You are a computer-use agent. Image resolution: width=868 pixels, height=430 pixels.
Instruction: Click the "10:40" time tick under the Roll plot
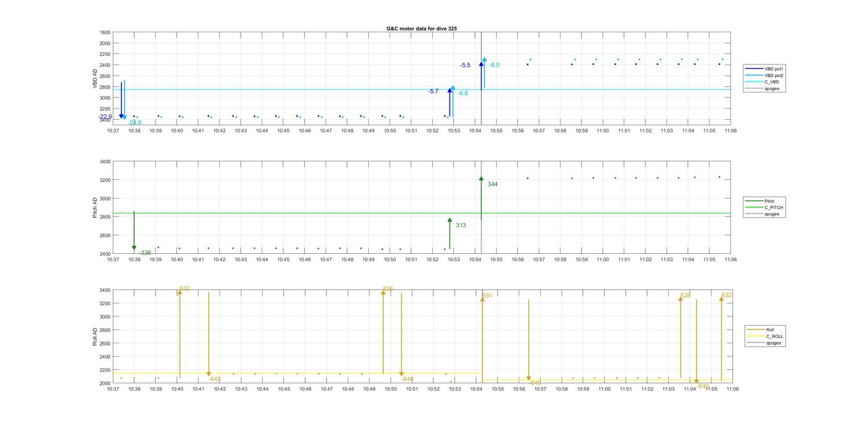click(177, 389)
